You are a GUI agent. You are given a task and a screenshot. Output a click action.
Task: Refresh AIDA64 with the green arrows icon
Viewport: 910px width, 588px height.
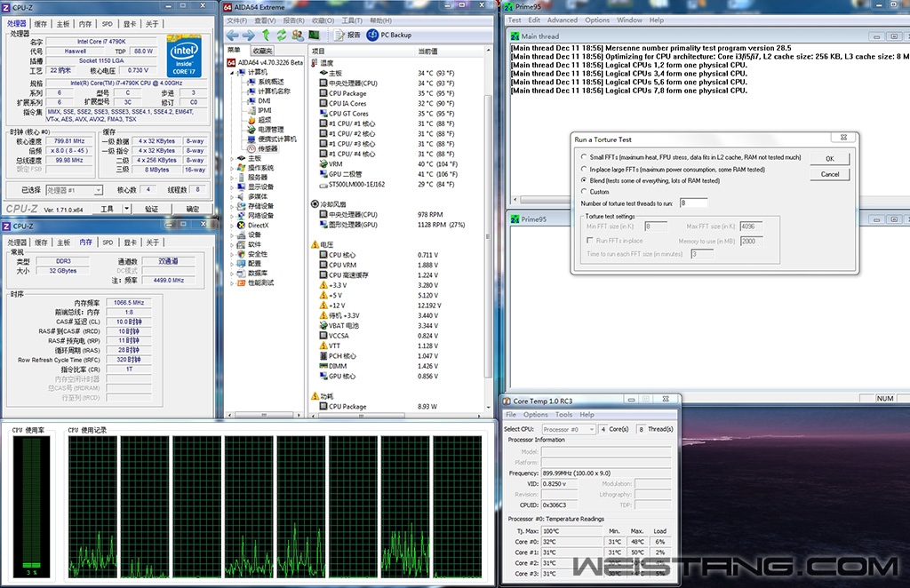(282, 36)
